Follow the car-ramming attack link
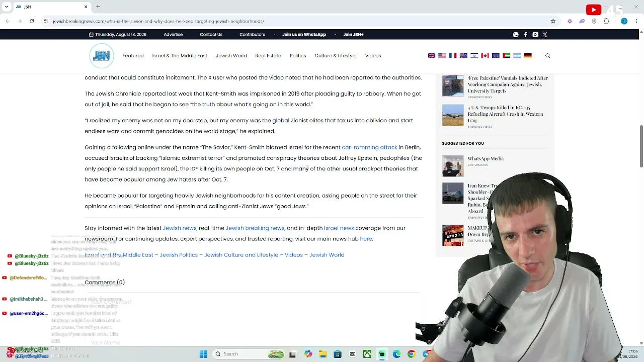The width and height of the screenshot is (644, 362). click(x=369, y=147)
